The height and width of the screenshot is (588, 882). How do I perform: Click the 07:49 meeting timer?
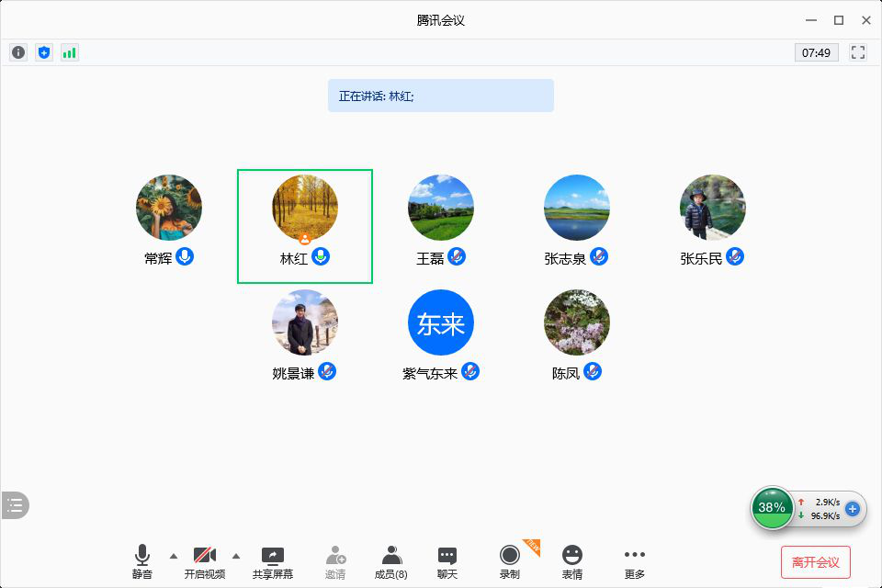(816, 52)
